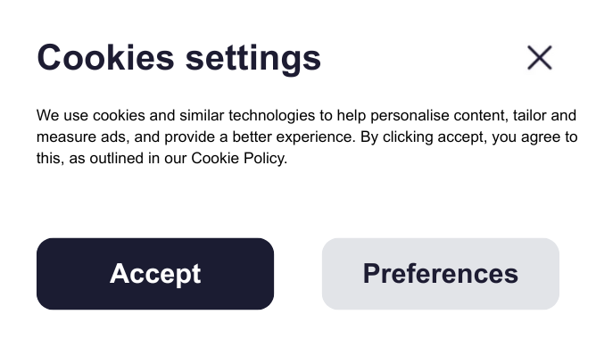Click the cross icon in the dialog corner
This screenshot has width=596, height=364.
[x=539, y=58]
